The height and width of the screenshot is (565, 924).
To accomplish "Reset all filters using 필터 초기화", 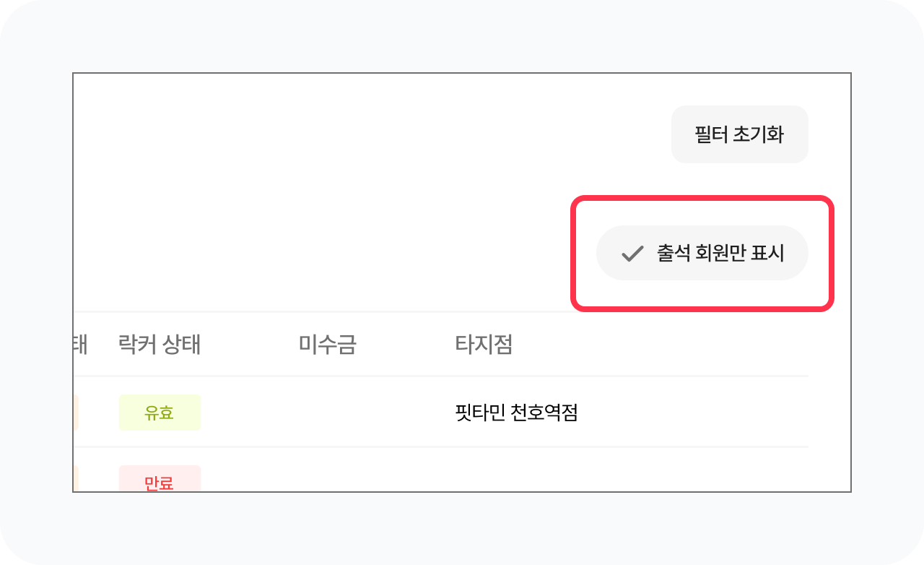I will point(739,134).
